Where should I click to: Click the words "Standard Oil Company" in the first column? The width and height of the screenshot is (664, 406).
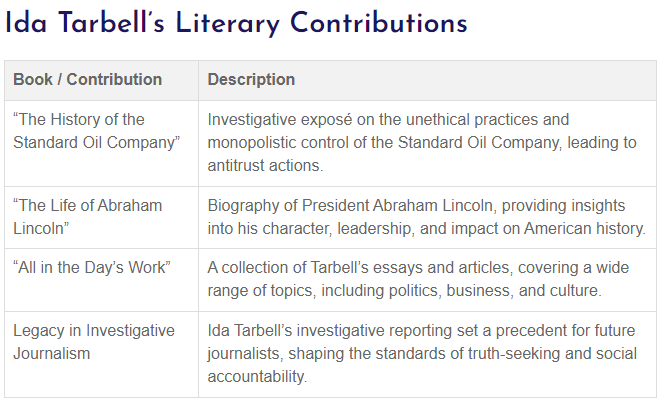[96, 143]
